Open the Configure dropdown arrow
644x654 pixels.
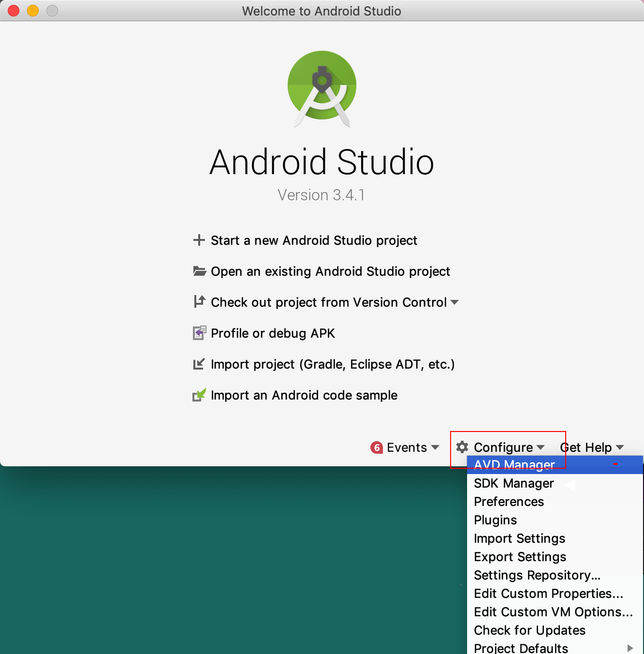[541, 447]
